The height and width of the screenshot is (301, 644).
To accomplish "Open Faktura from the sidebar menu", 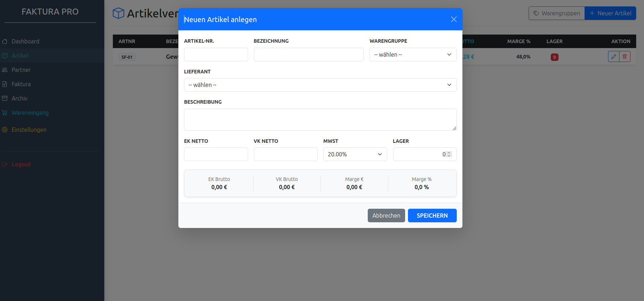I will point(21,84).
